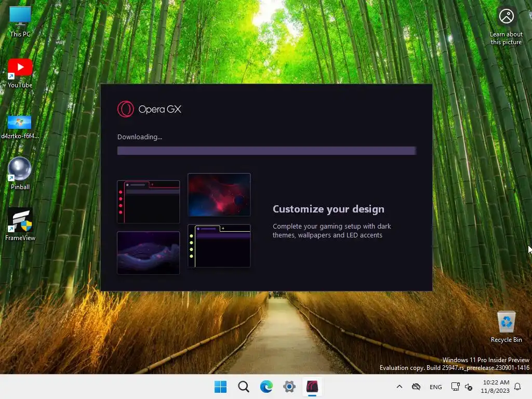532x399 pixels.
Task: Open the Recycle Bin
Action: (x=506, y=327)
